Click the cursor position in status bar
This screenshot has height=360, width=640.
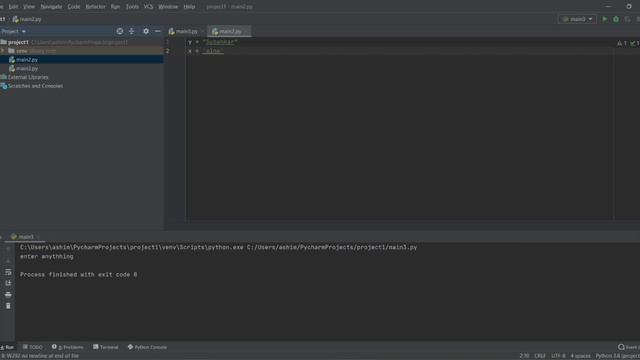click(x=524, y=356)
